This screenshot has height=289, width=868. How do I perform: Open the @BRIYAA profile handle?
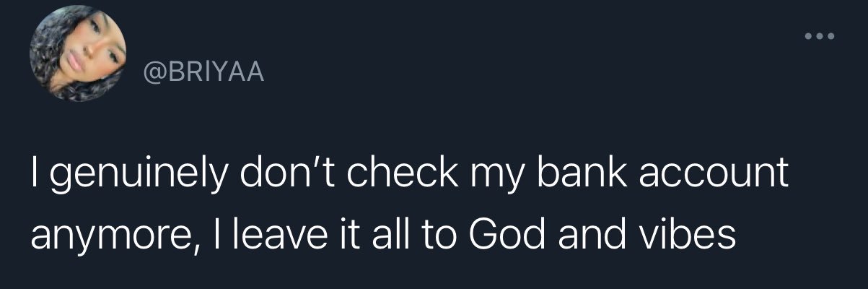[205, 73]
